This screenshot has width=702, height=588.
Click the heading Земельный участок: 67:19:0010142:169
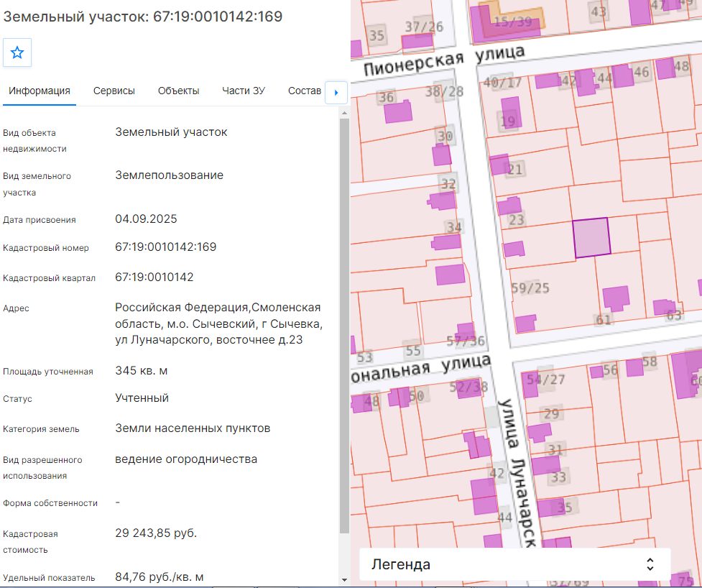(x=142, y=17)
